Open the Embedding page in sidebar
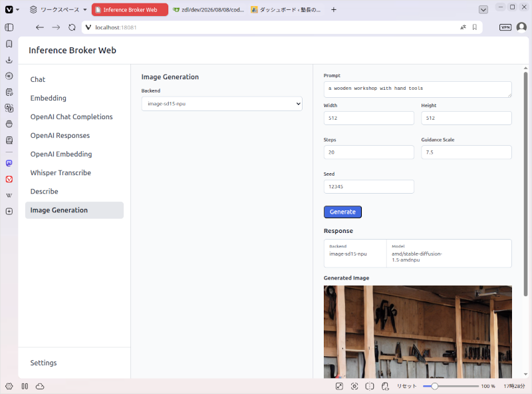The width and height of the screenshot is (532, 394). click(74, 98)
